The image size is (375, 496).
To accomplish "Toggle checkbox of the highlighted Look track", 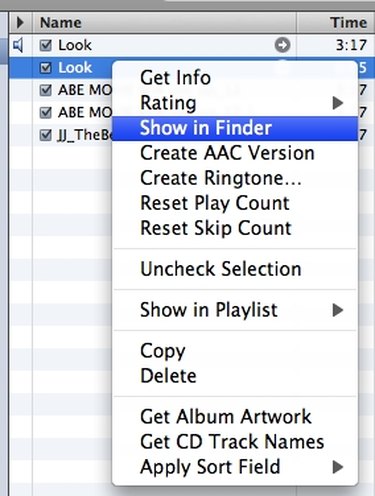I will coord(45,68).
